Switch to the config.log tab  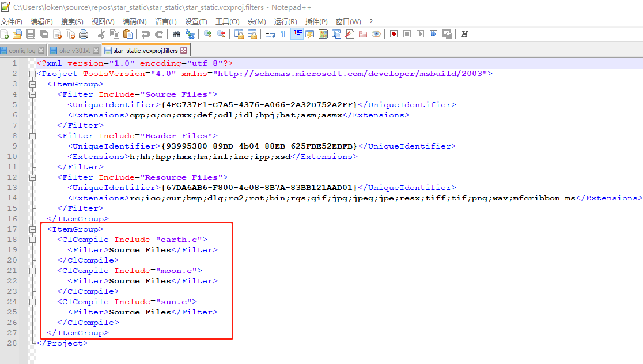tap(22, 51)
